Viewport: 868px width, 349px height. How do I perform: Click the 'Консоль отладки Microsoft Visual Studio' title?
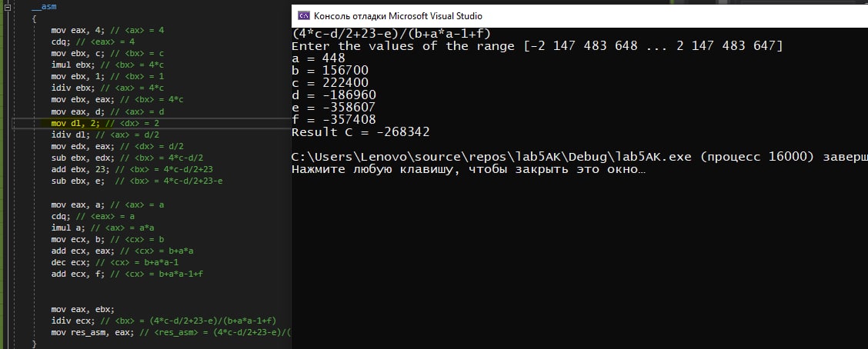click(x=398, y=16)
